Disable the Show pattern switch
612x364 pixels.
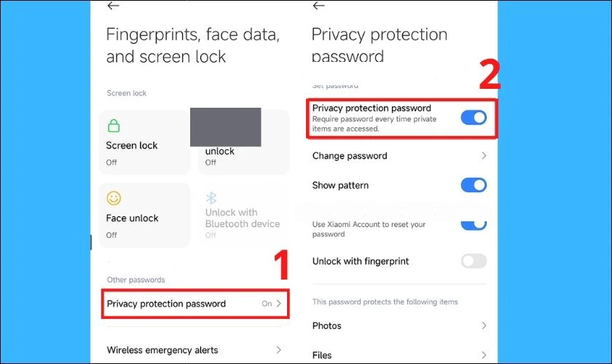point(474,185)
